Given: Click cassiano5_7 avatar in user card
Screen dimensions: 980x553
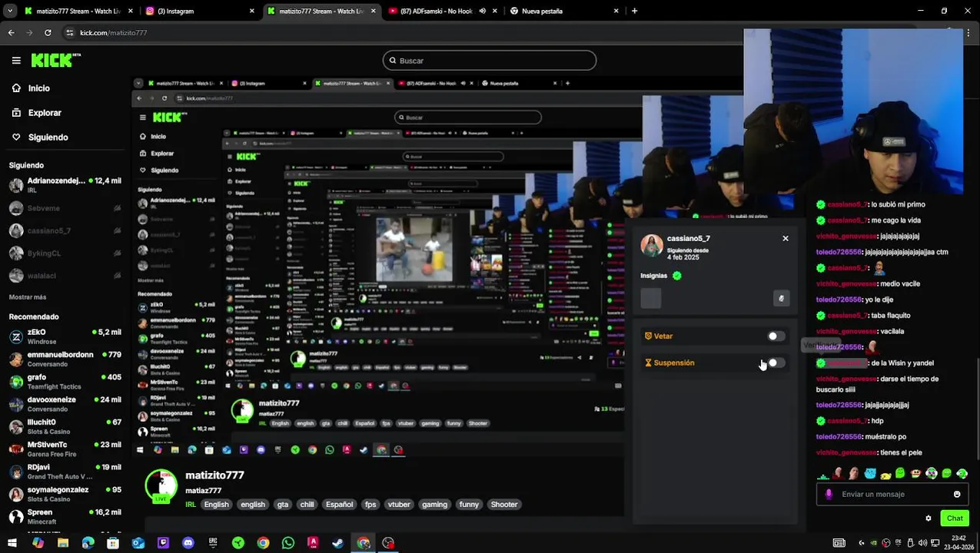Looking at the screenshot, I should point(652,246).
